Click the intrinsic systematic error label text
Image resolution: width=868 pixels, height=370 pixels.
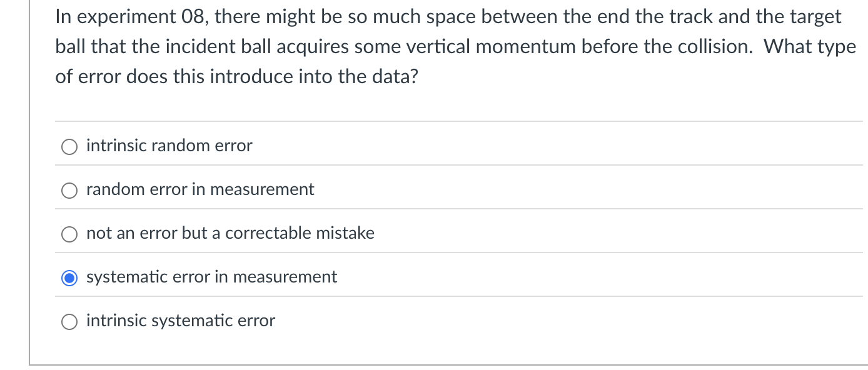[x=180, y=320]
